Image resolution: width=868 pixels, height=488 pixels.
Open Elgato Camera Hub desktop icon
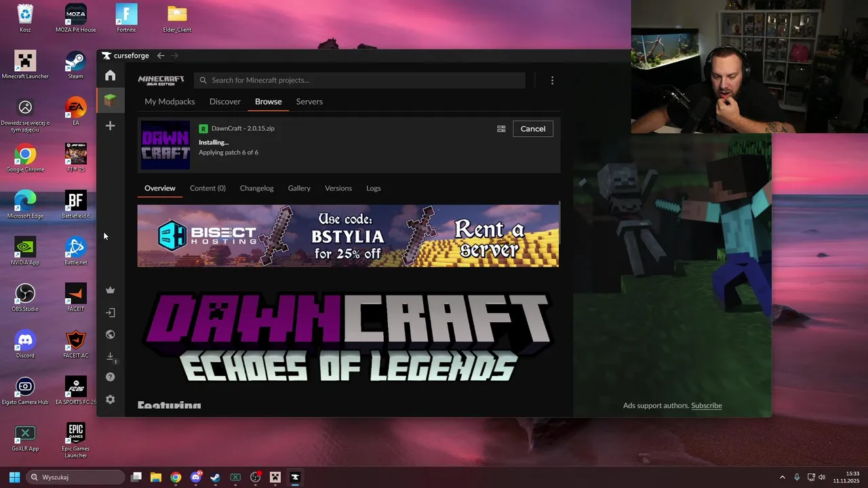(x=25, y=390)
